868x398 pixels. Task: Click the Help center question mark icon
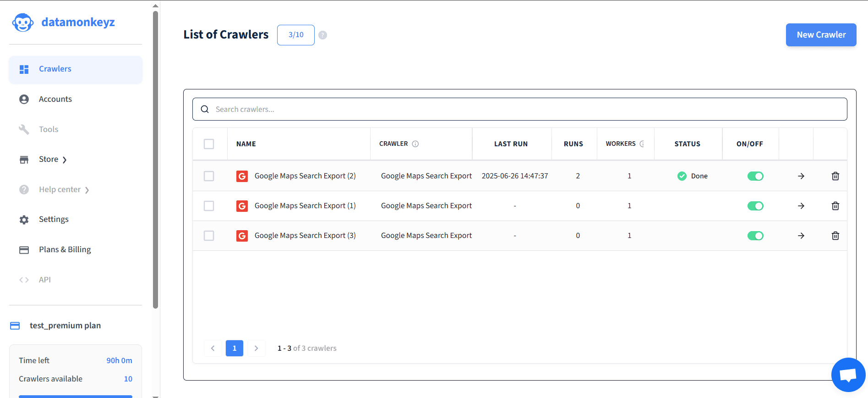click(x=24, y=189)
